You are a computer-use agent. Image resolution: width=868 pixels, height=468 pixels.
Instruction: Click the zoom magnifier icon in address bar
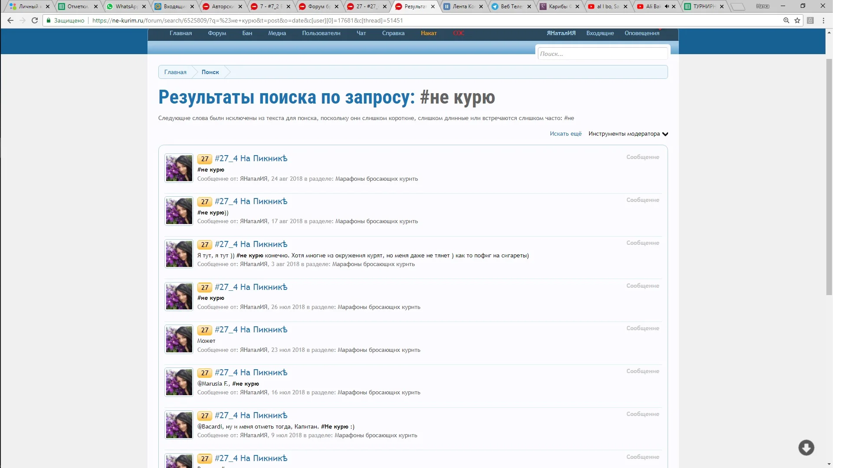tap(786, 20)
